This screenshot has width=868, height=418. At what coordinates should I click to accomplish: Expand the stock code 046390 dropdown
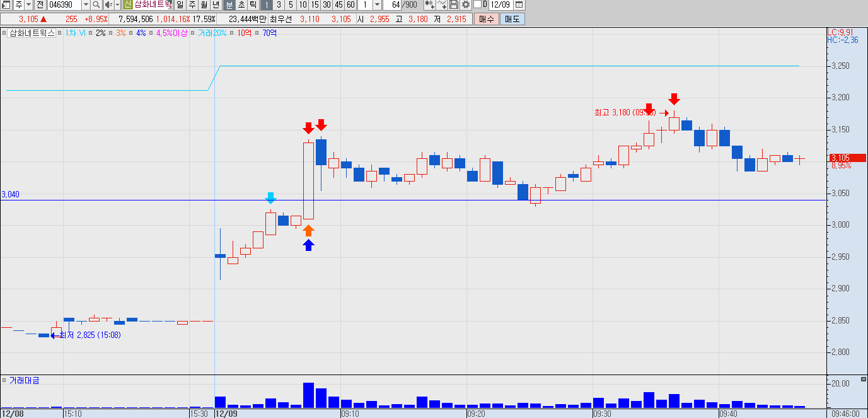[86, 4]
